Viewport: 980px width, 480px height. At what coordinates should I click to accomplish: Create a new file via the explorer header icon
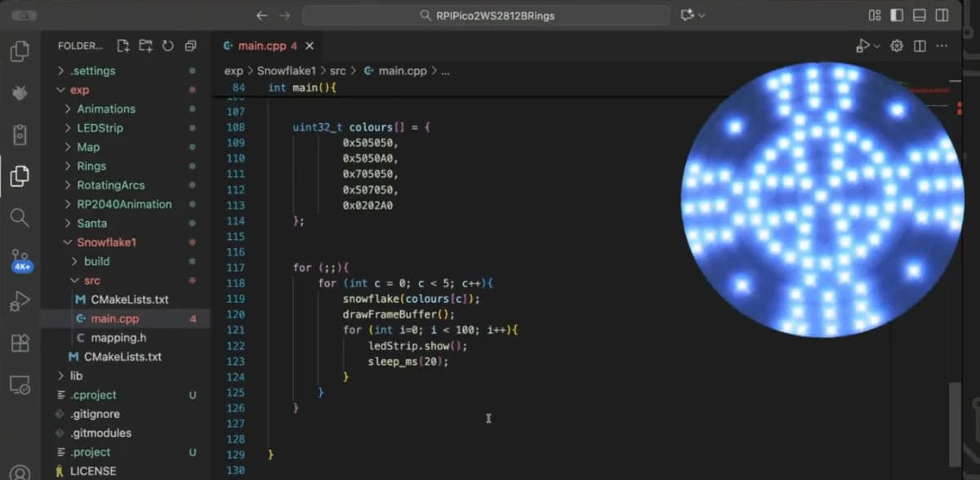123,46
